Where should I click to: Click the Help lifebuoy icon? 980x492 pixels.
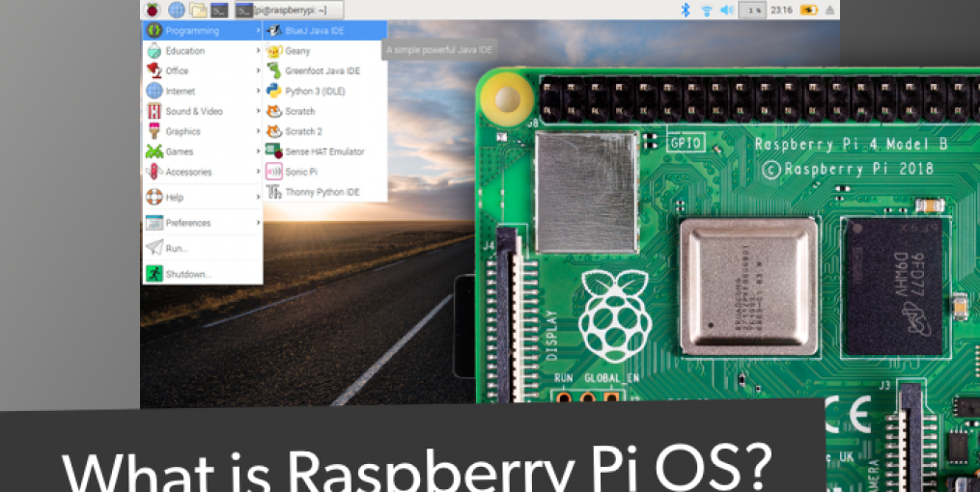pyautogui.click(x=154, y=198)
